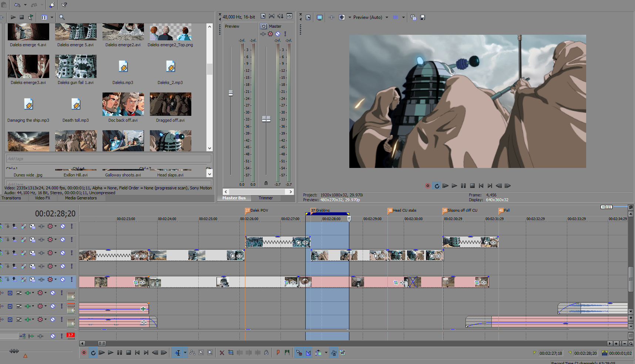Switch to the Video FX tab

pos(43,198)
